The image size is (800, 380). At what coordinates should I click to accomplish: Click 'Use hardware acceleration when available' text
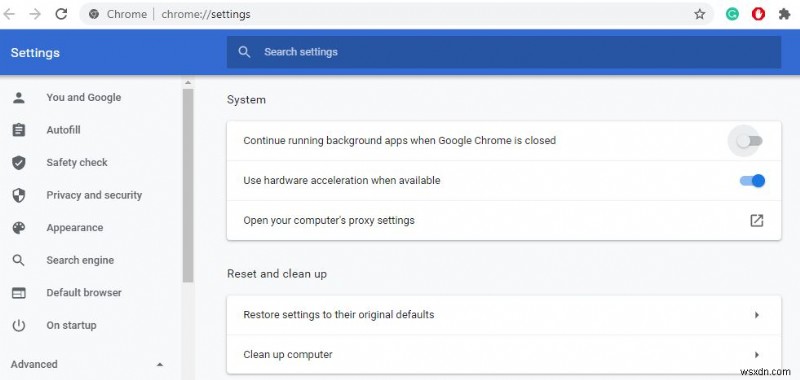pos(342,181)
